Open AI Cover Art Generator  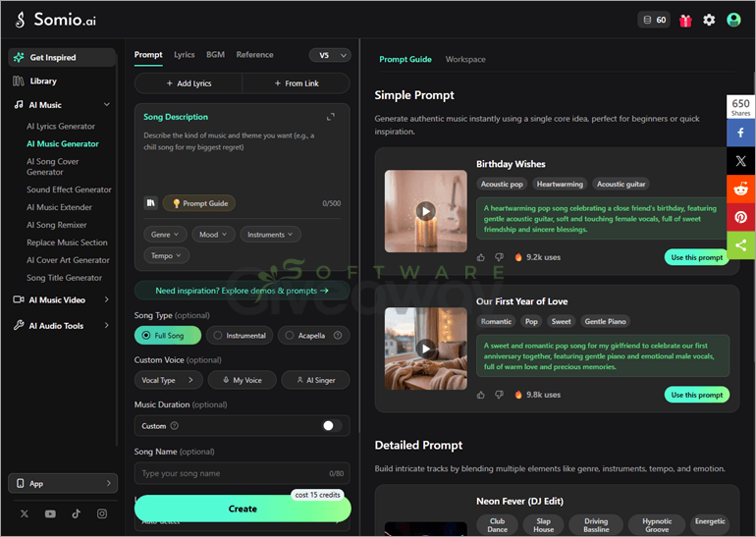68,260
